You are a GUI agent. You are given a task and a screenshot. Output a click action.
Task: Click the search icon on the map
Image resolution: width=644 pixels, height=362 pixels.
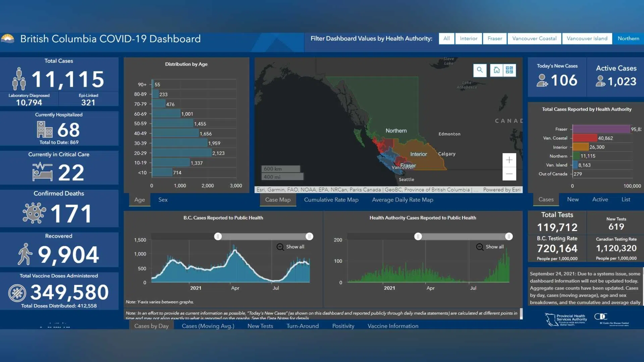[479, 69]
